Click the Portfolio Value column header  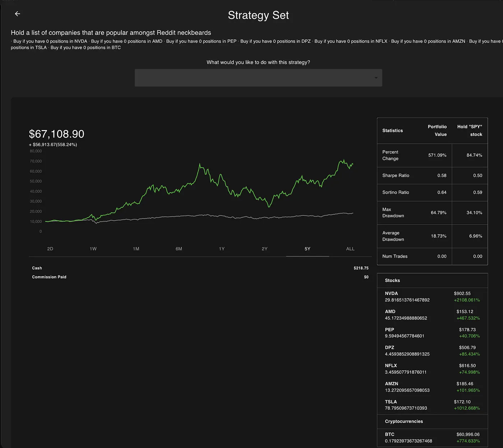437,130
